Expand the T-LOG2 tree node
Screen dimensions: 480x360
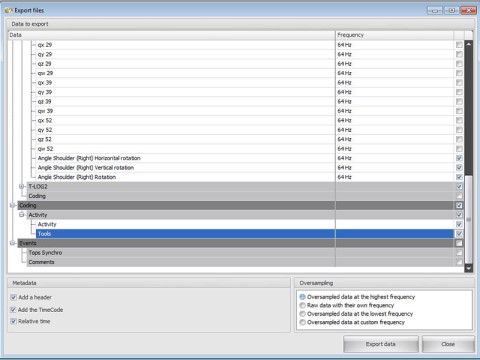coord(22,187)
